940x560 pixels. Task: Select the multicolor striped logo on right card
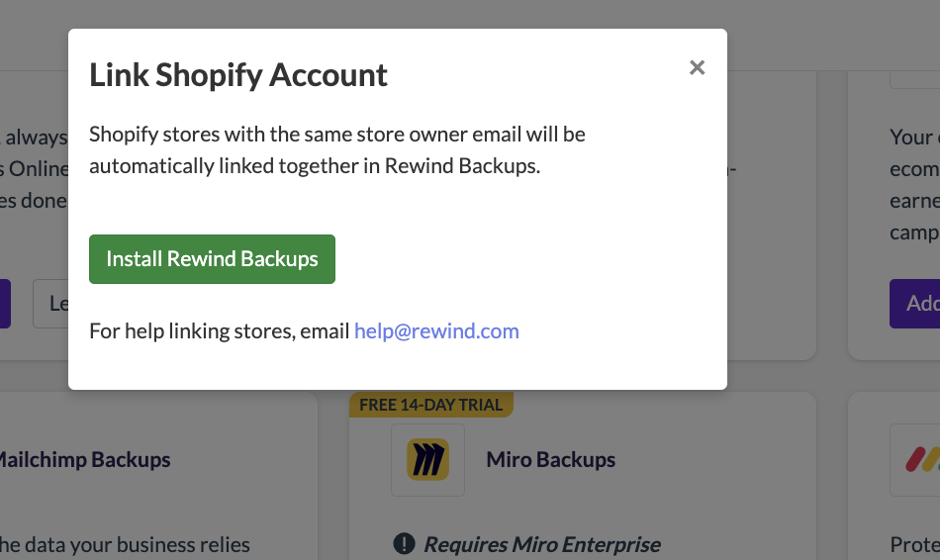pyautogui.click(x=920, y=460)
